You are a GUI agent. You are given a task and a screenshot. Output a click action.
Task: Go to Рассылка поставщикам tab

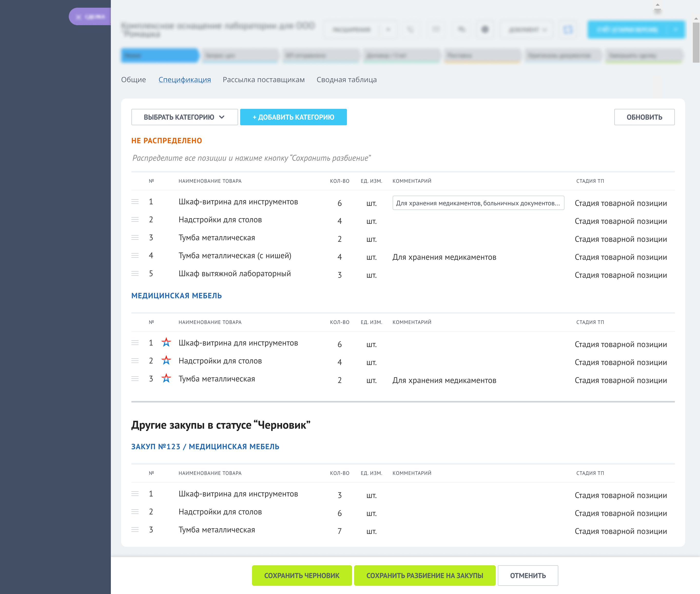tap(264, 80)
